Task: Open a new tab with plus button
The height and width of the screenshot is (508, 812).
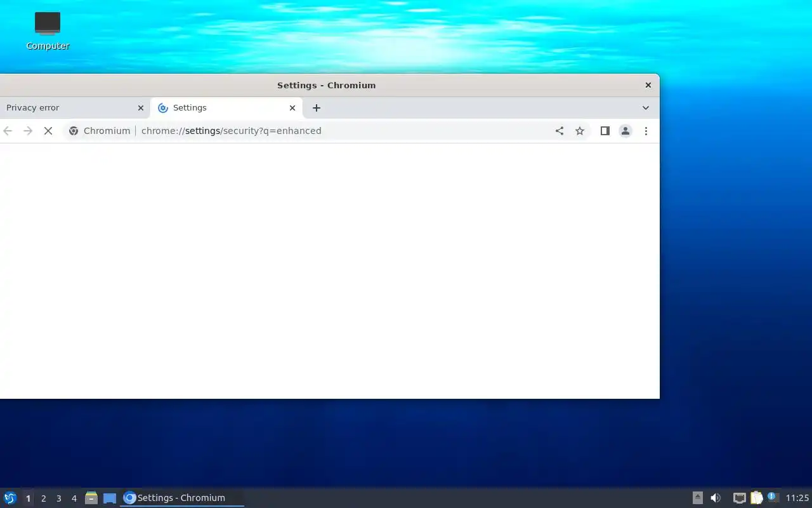Action: point(317,108)
